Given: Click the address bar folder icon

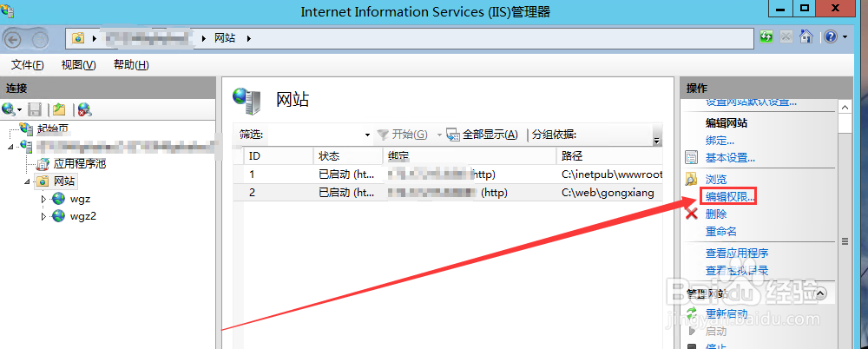Looking at the screenshot, I should (x=79, y=38).
